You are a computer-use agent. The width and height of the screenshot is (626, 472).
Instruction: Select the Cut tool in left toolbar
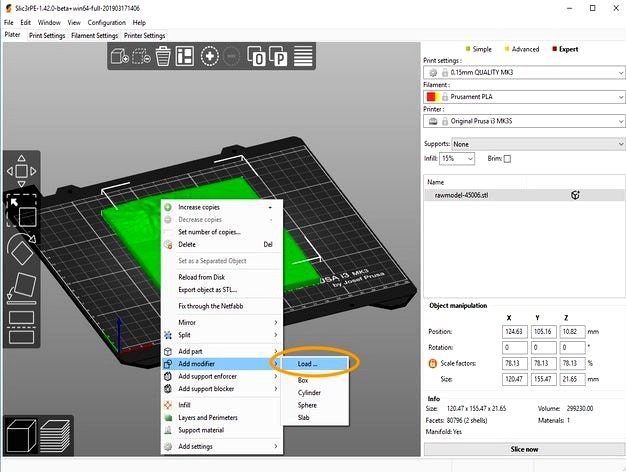pos(22,325)
